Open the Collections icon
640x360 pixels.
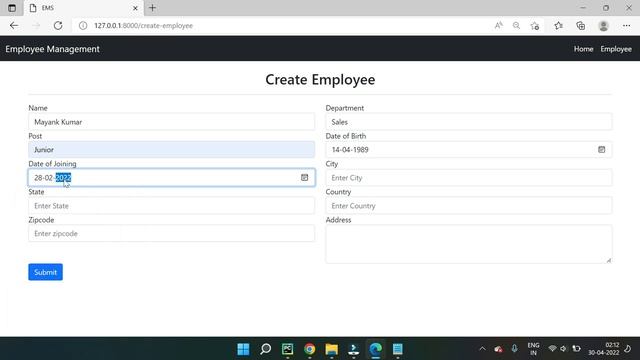(580, 25)
